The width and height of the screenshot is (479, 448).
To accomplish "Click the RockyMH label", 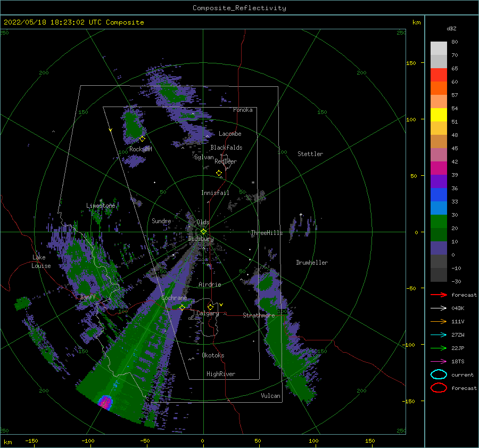I will (x=141, y=149).
